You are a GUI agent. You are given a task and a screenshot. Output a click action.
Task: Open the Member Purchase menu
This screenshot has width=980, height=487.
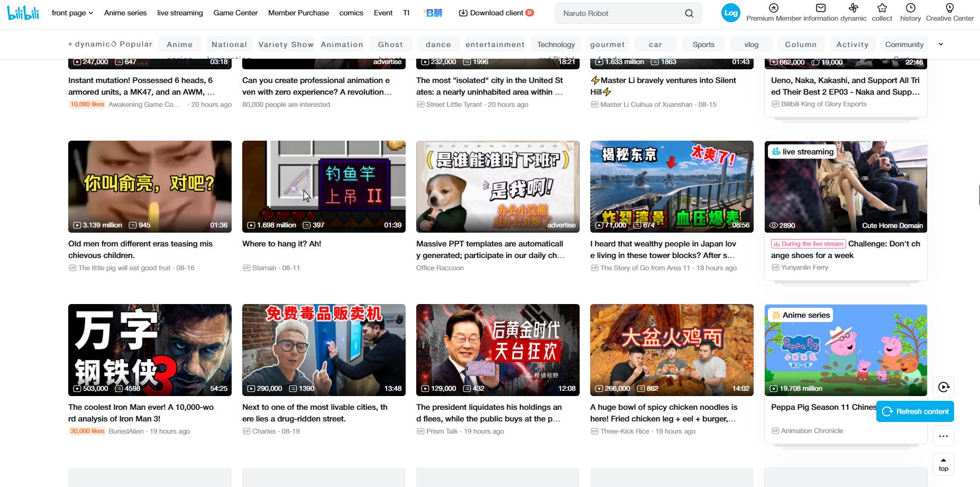(x=298, y=13)
